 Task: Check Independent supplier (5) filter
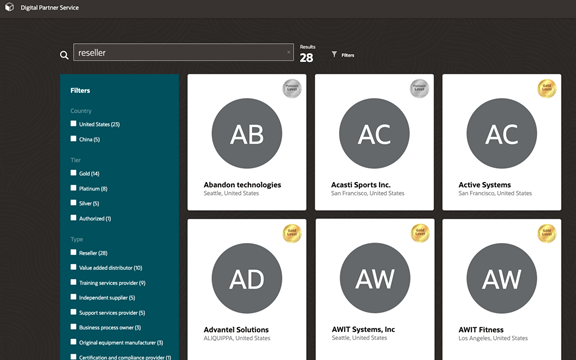[73, 297]
